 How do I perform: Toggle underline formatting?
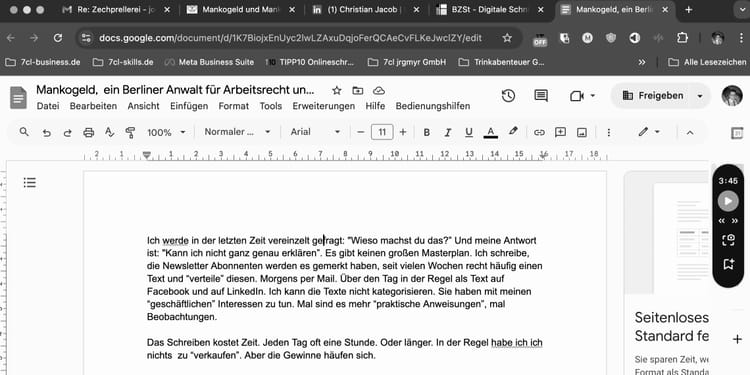(x=469, y=132)
